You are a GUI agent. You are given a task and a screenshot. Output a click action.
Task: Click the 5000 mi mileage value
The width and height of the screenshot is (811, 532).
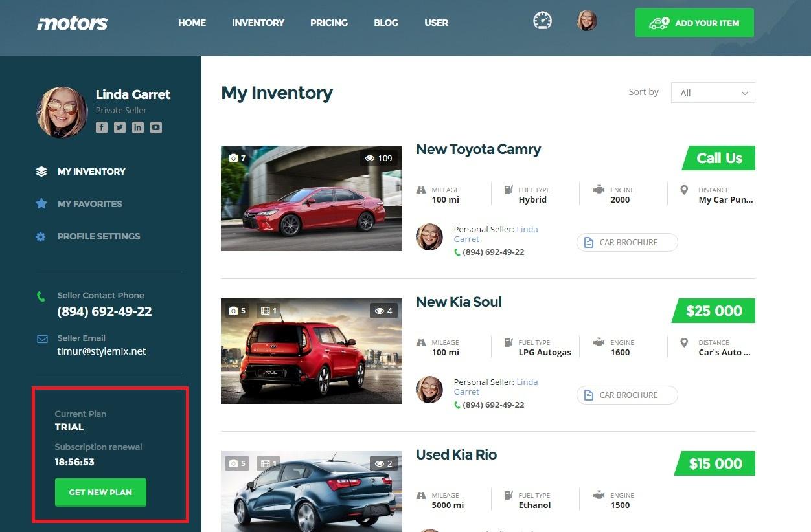click(x=448, y=505)
